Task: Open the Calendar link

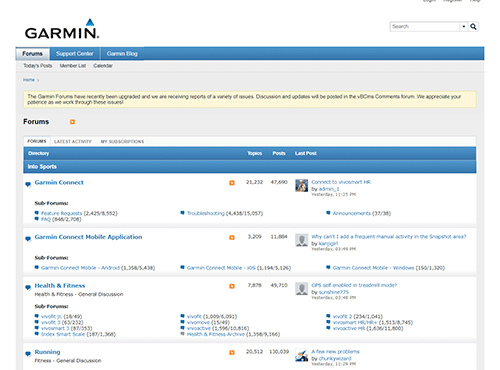Action: (103, 66)
